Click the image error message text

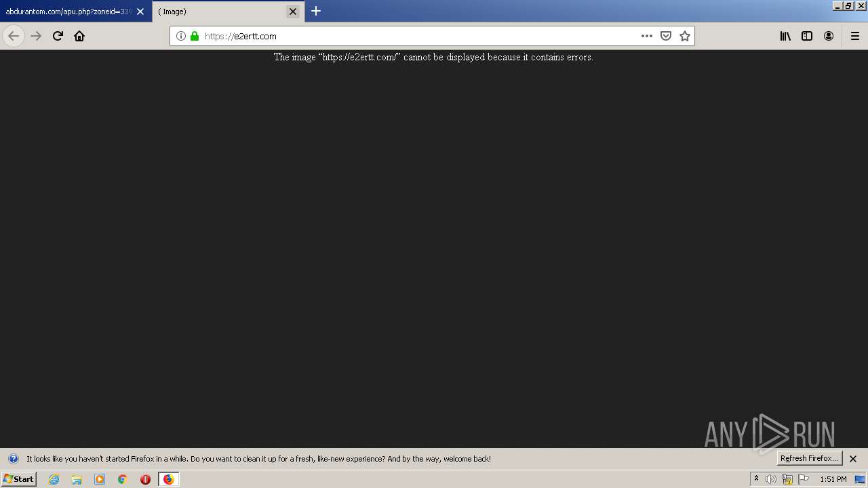tap(433, 57)
